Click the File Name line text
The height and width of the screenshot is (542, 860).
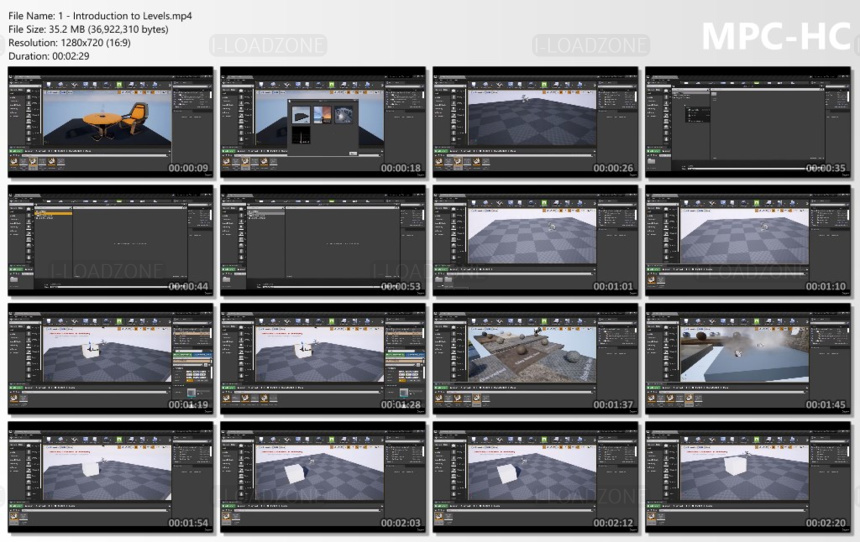tap(100, 16)
